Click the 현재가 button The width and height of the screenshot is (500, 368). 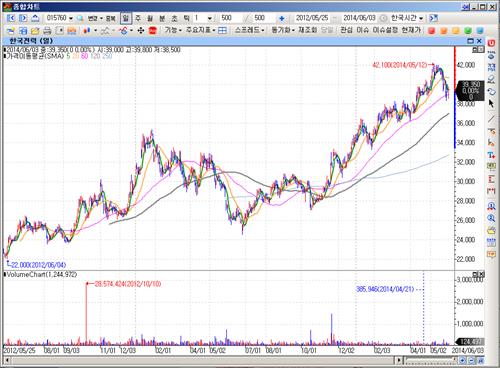[x=411, y=30]
